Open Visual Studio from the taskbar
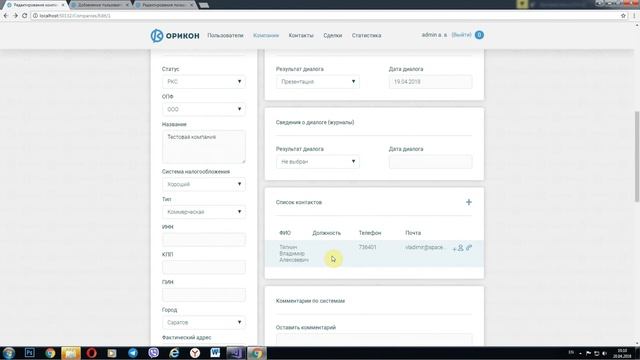Screen dimensions: 640x360 tap(236, 353)
